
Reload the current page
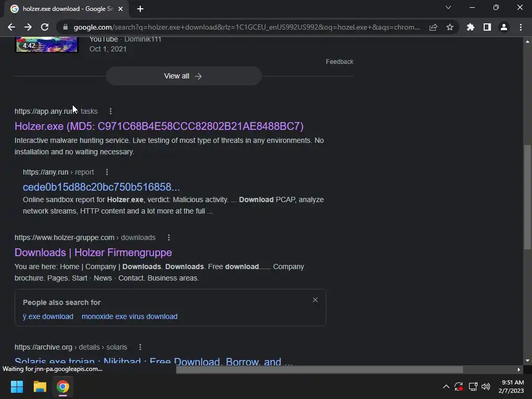click(x=45, y=27)
